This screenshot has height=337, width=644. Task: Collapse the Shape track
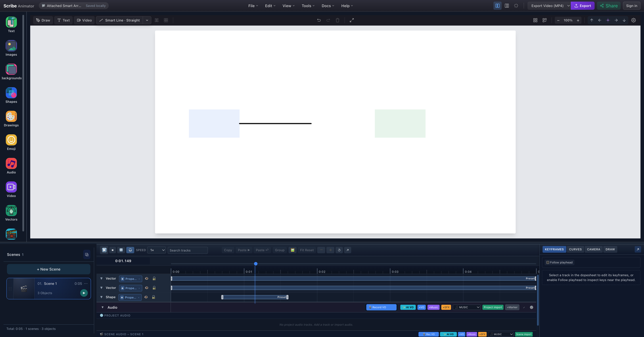pyautogui.click(x=101, y=297)
